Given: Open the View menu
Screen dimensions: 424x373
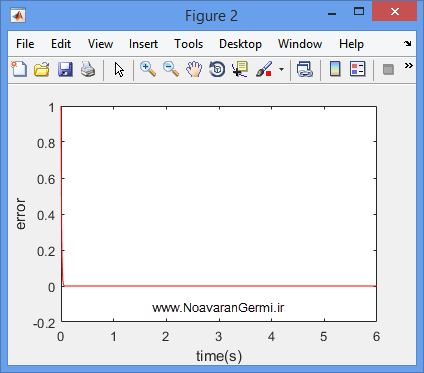Looking at the screenshot, I should click(100, 44).
